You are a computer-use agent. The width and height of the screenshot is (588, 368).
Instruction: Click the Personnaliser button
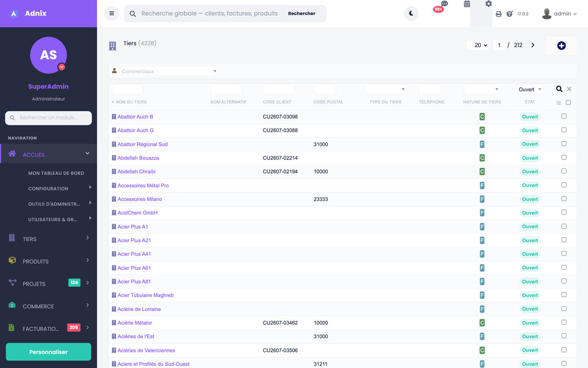tap(49, 352)
